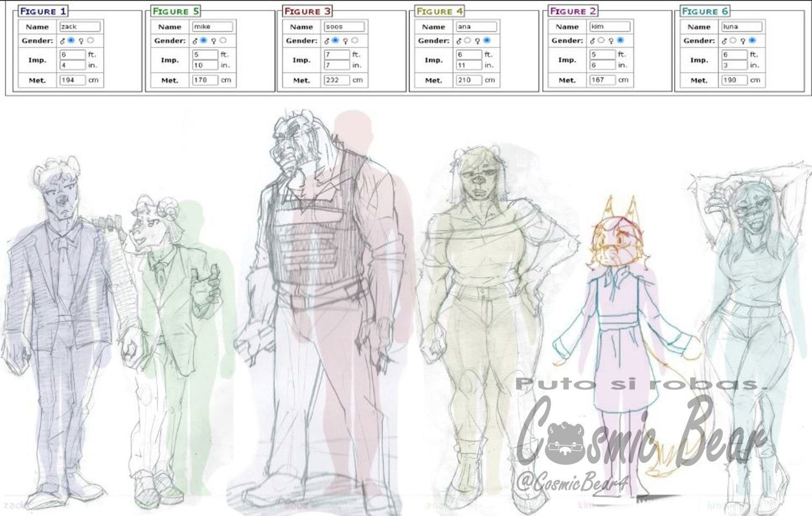
Task: Focus the inches field in Figure 4
Action: pyautogui.click(x=469, y=65)
